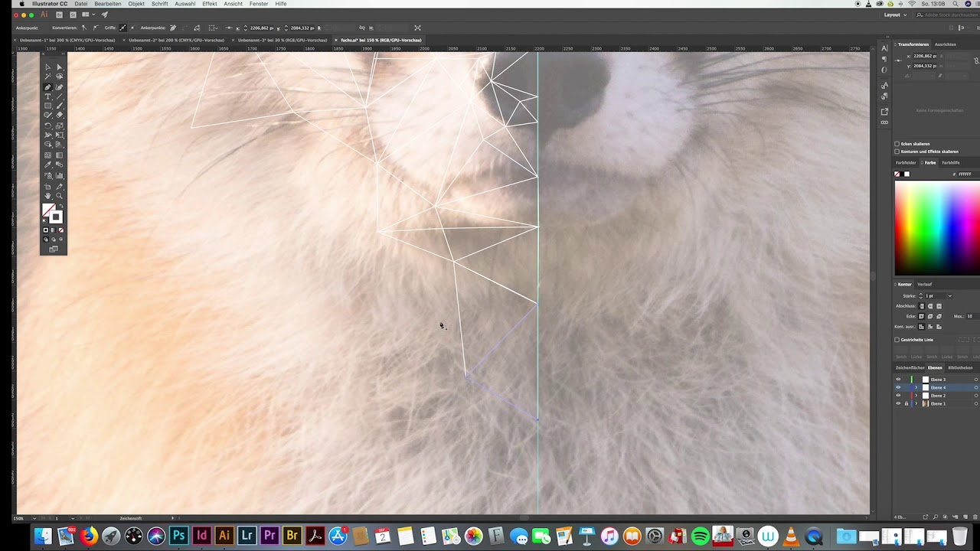
Task: Switch to the Farbfelder panel tab
Action: (906, 162)
